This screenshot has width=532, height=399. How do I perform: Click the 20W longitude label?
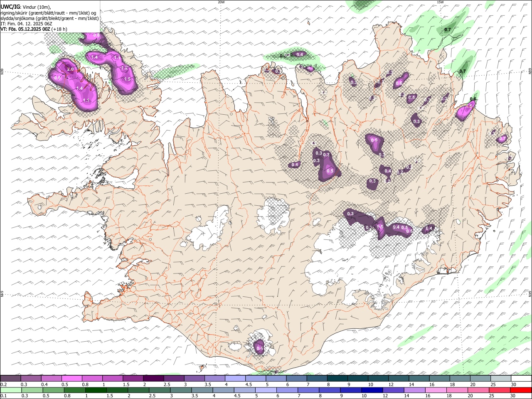click(221, 2)
